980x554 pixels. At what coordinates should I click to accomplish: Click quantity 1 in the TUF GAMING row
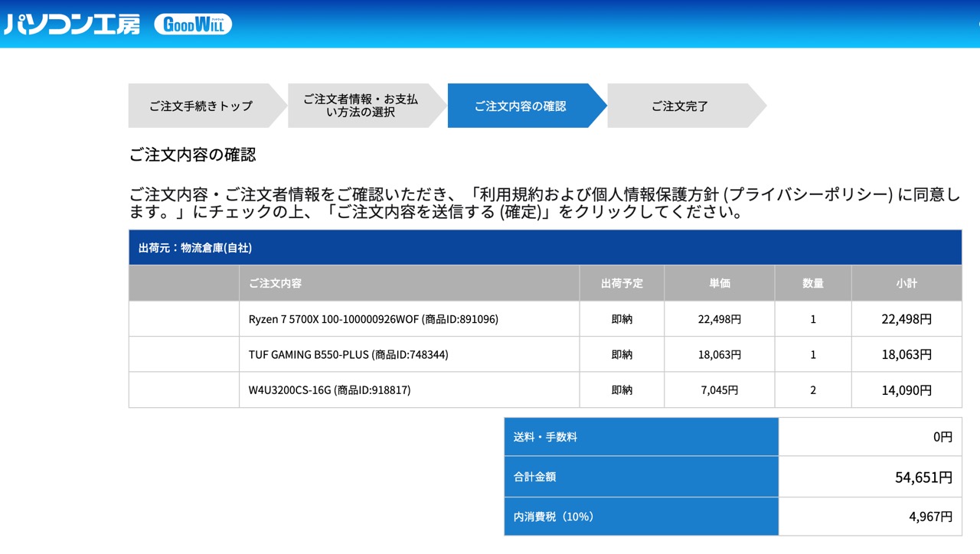click(813, 354)
